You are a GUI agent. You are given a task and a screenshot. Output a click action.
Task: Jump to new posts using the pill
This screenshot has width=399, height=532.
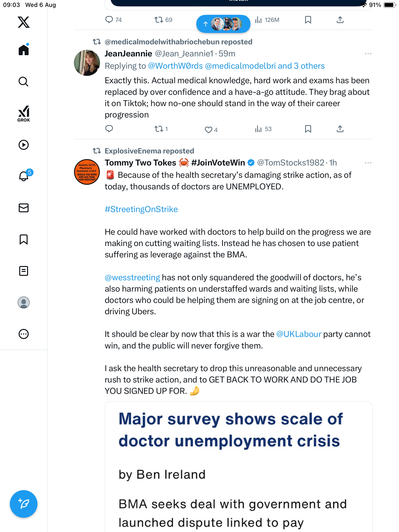pos(223,24)
